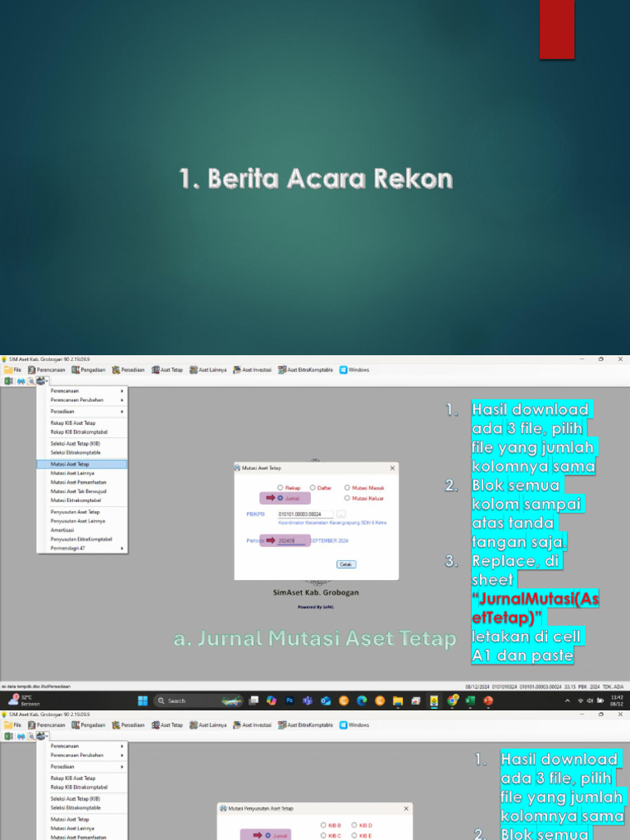The image size is (630, 840).
Task: Choose Amortisasi menu entry
Action: [82, 531]
